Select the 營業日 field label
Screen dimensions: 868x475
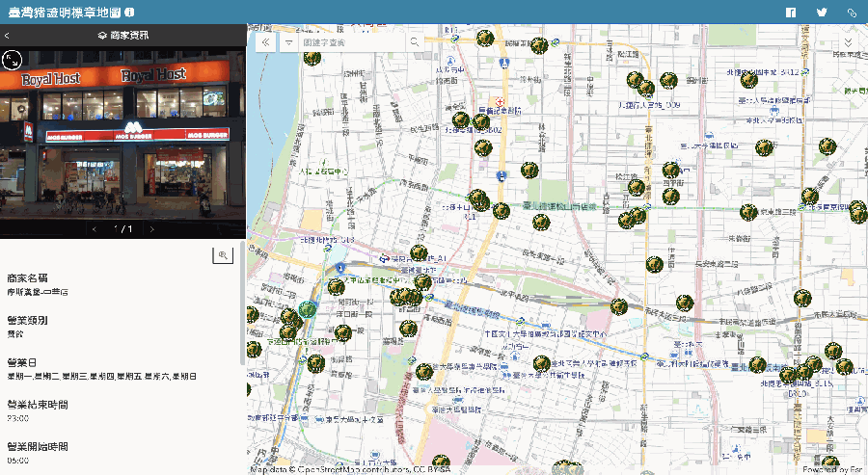coord(21,362)
